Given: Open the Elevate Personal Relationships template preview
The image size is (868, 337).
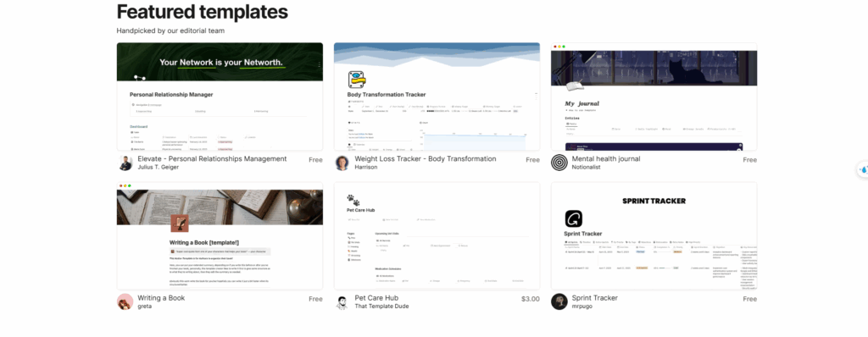Looking at the screenshot, I should click(220, 97).
